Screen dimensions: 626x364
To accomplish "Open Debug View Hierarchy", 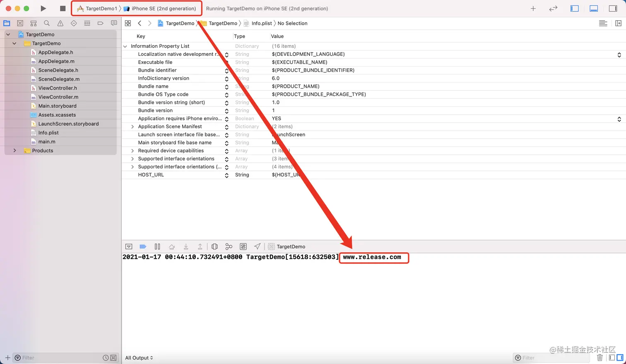I will (x=214, y=247).
